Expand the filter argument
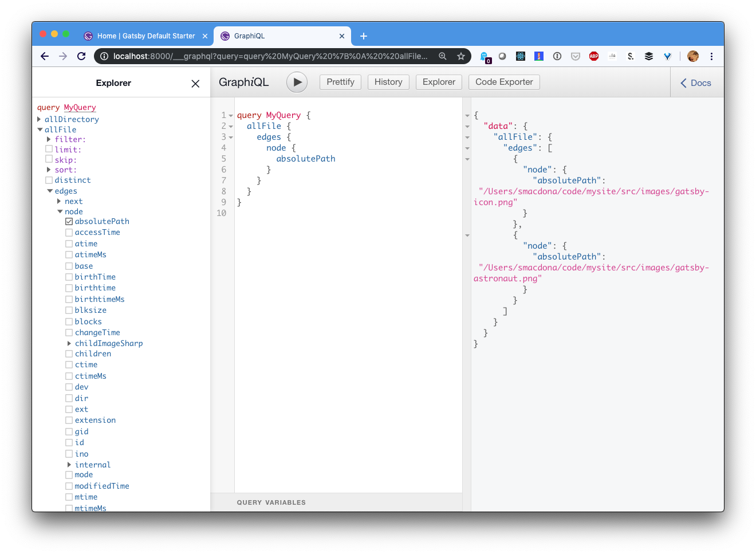Image resolution: width=756 pixels, height=554 pixels. pos(49,139)
